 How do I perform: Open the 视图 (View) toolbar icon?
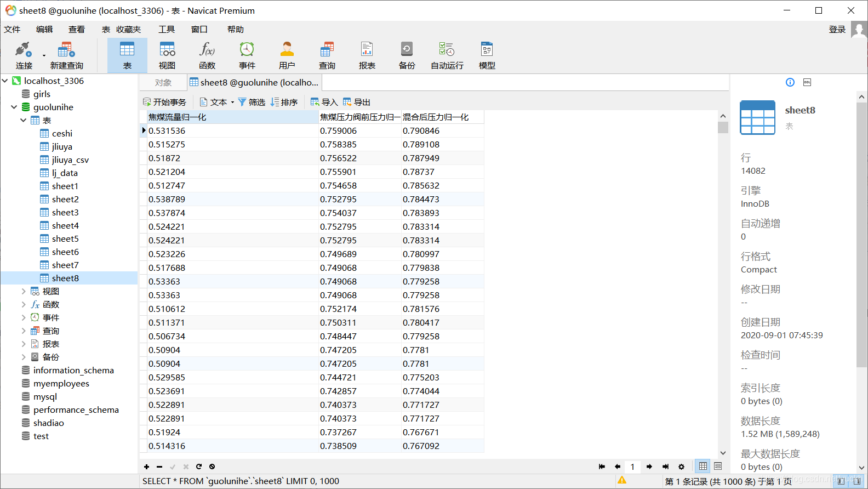(x=167, y=56)
